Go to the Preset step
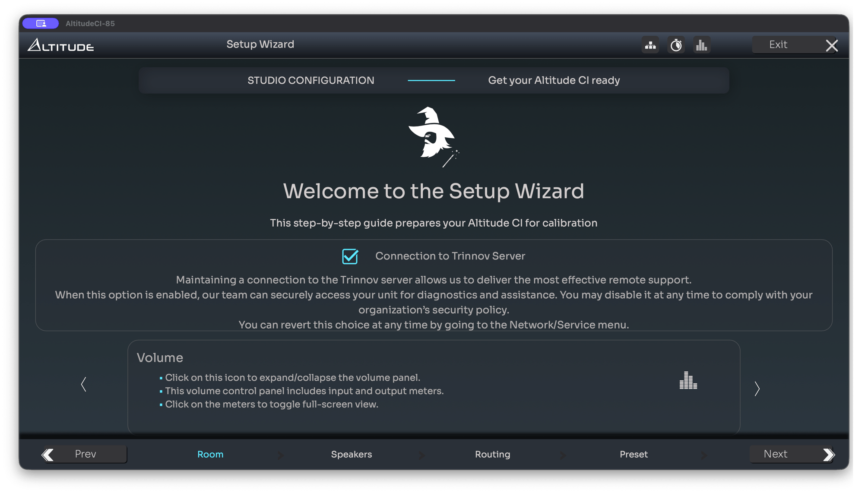 (x=634, y=454)
